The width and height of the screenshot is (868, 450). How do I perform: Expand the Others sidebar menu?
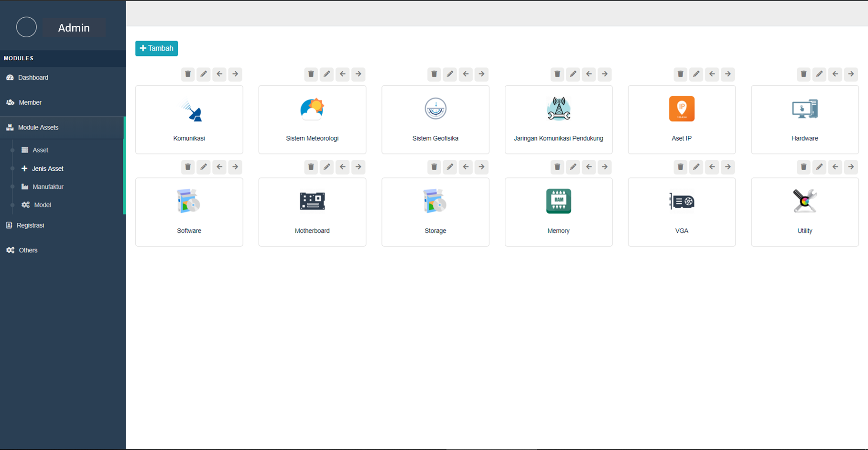28,250
